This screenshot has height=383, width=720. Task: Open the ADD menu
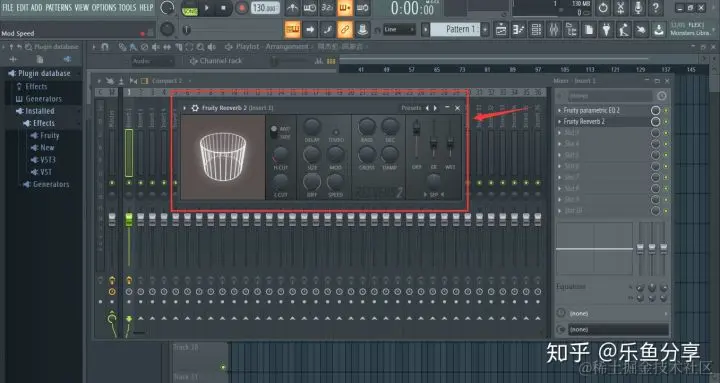click(37, 7)
